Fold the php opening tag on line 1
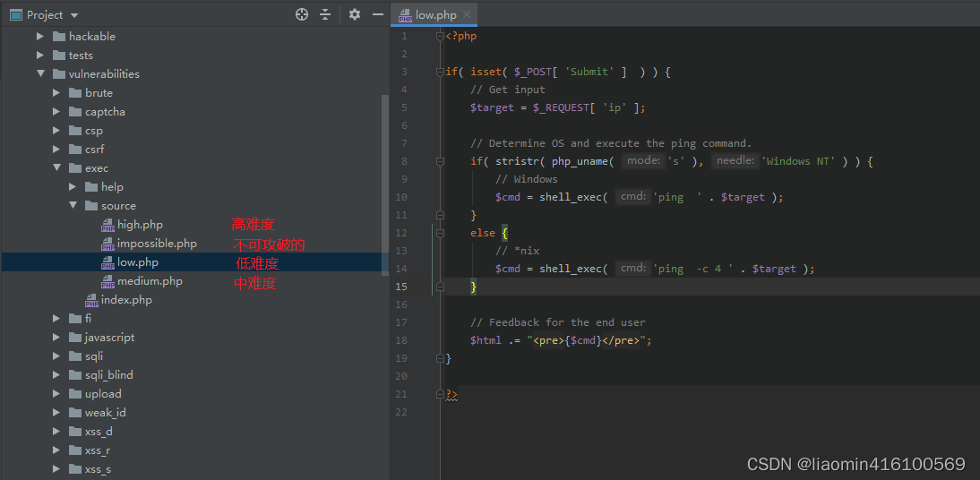This screenshot has width=980, height=480. click(x=440, y=36)
